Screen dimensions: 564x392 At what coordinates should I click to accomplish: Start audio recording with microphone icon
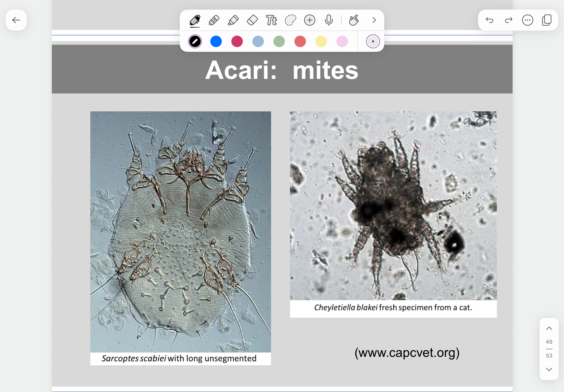pyautogui.click(x=329, y=20)
